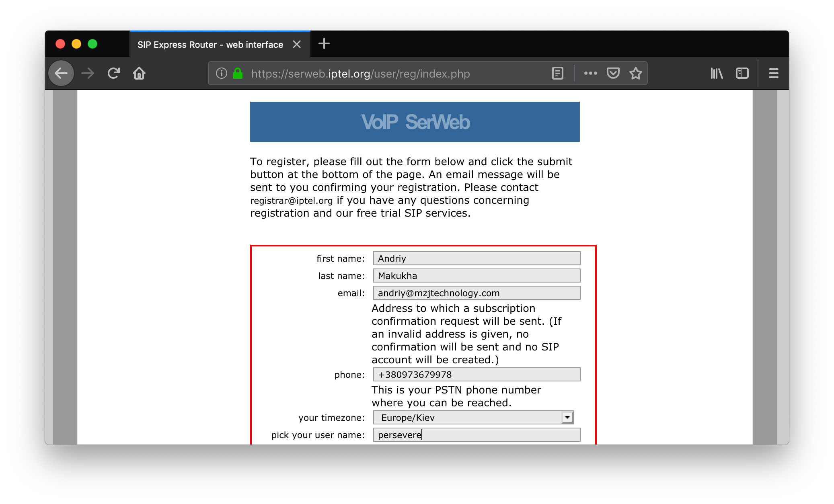
Task: Close the SIP Express Router tab
Action: pyautogui.click(x=297, y=45)
